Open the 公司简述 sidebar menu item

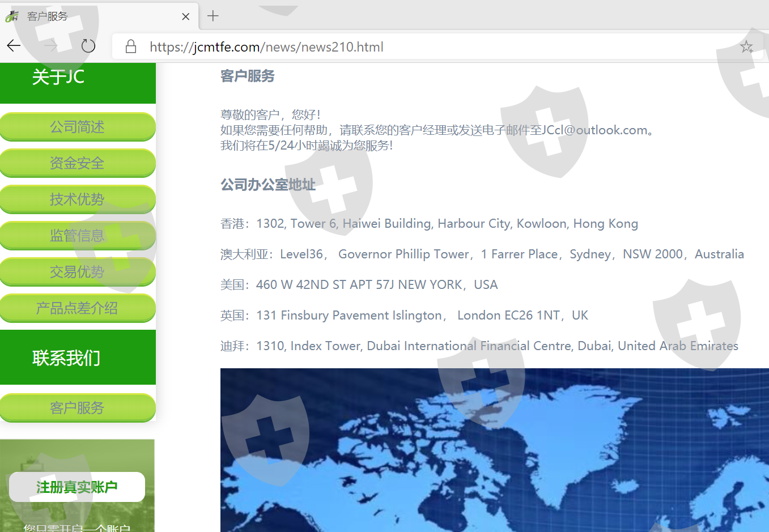(77, 127)
